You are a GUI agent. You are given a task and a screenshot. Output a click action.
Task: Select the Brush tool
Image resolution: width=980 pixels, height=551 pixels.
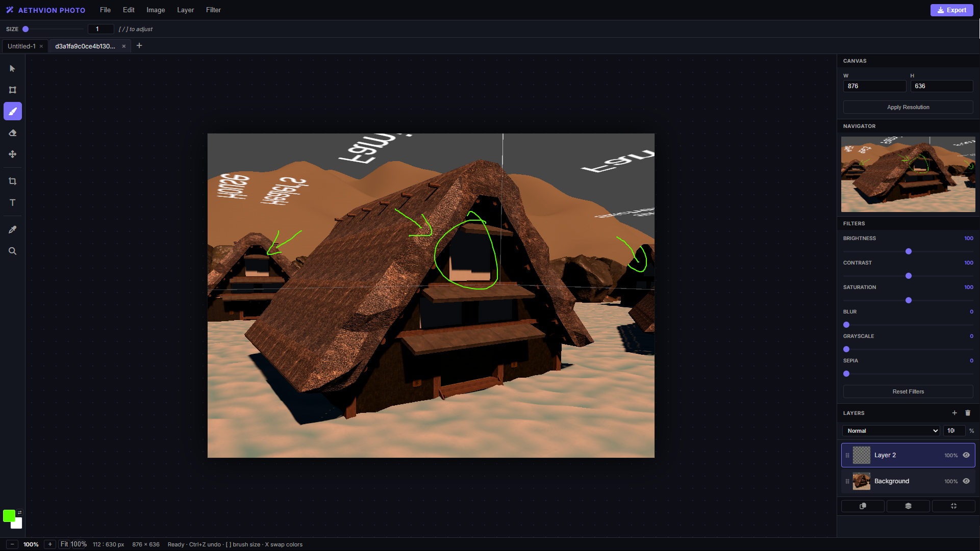[x=12, y=111]
